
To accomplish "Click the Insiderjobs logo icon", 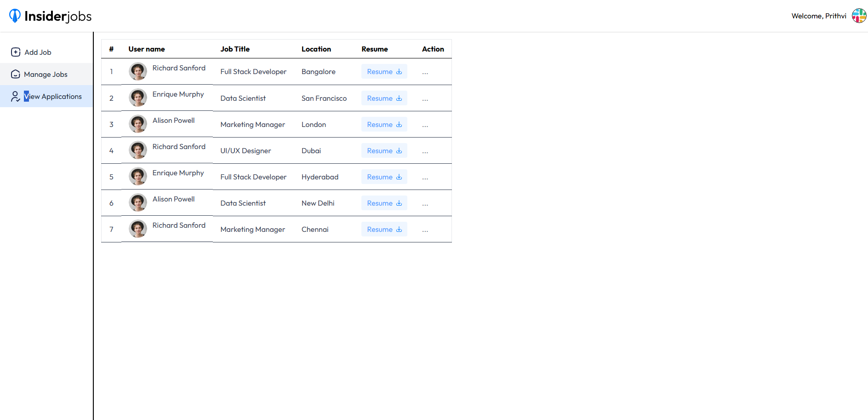I will 15,16.
